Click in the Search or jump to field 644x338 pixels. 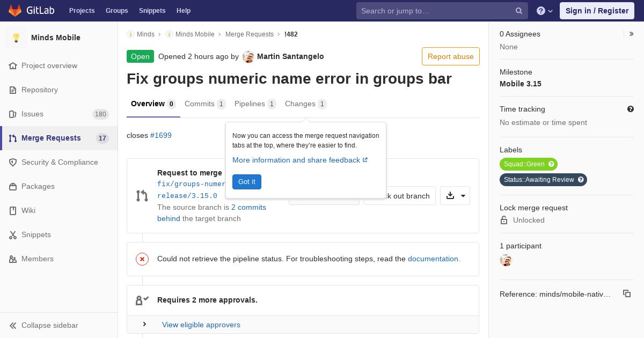(x=435, y=11)
